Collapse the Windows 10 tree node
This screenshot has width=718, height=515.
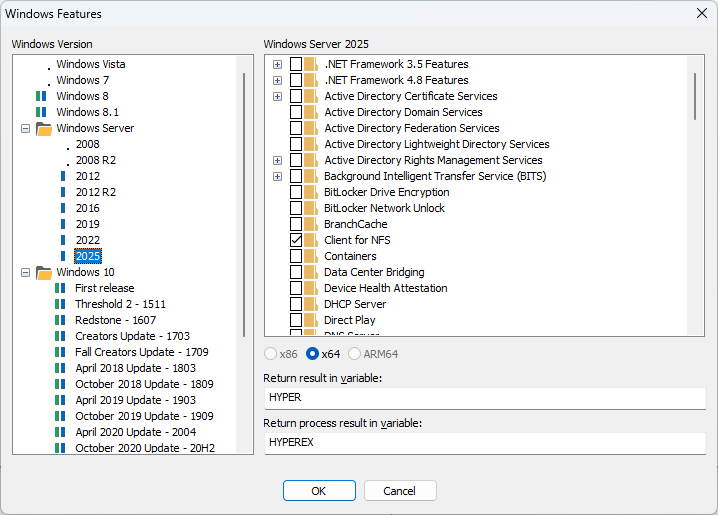(x=26, y=273)
